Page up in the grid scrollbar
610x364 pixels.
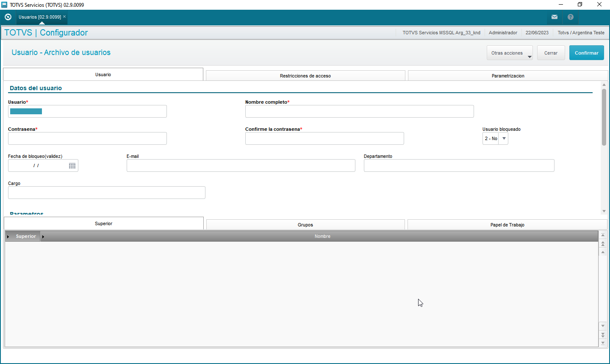coord(603,244)
